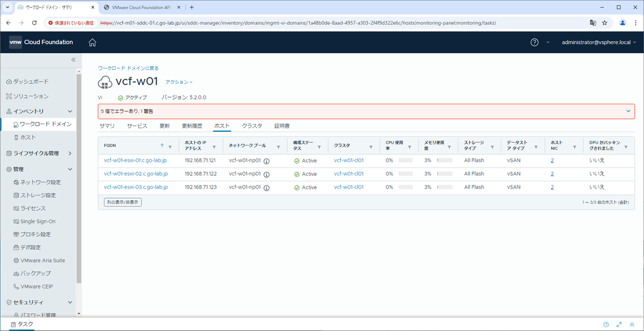Expand the errors and warnings banner

(x=628, y=111)
